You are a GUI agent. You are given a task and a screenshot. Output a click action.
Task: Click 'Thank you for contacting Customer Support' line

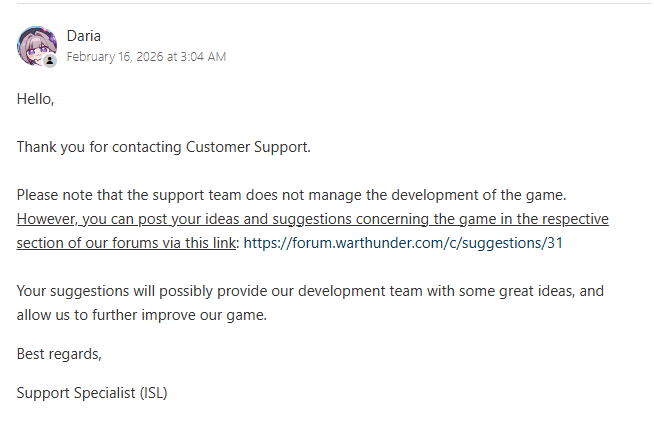[x=164, y=147]
